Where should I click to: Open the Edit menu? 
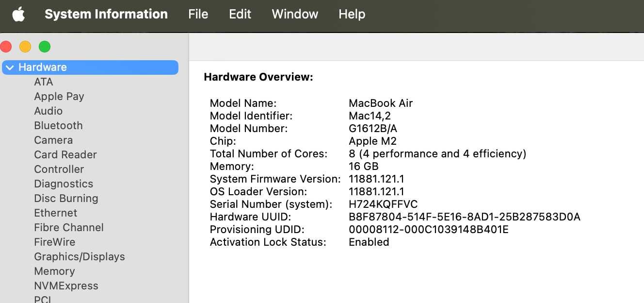click(x=240, y=14)
